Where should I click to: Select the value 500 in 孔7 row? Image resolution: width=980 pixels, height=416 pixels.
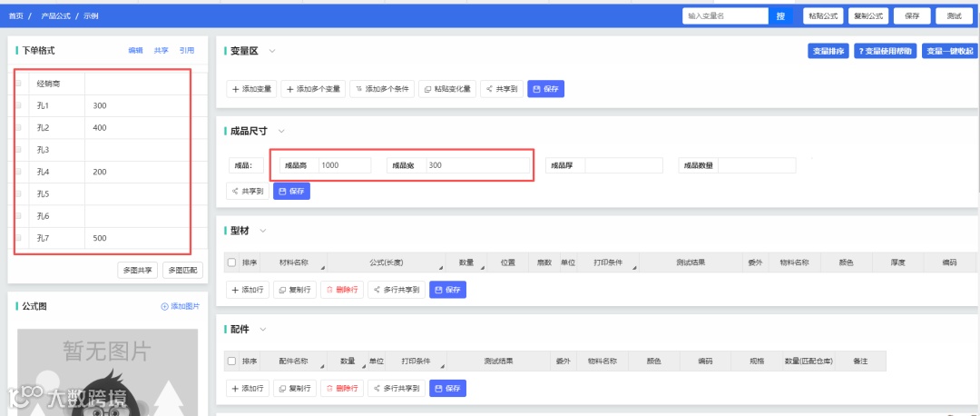point(100,238)
